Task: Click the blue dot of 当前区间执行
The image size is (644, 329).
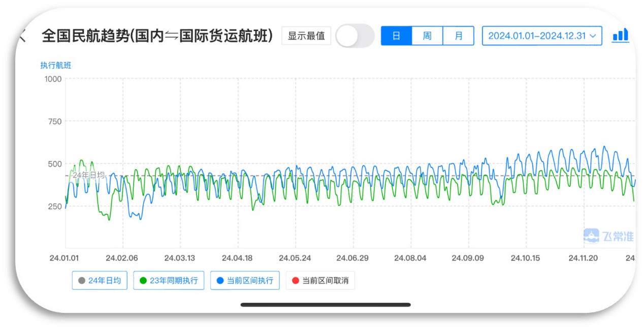Action: coord(220,280)
